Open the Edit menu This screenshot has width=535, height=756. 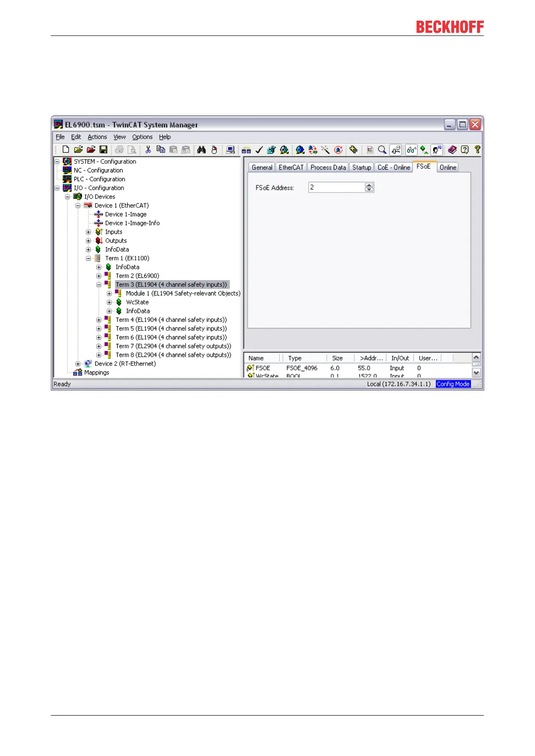point(76,137)
